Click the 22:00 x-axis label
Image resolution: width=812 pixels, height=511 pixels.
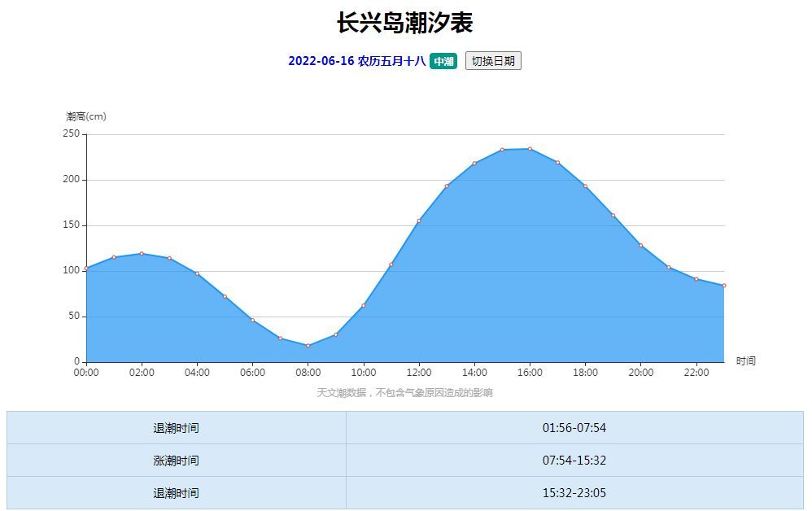[x=696, y=372]
